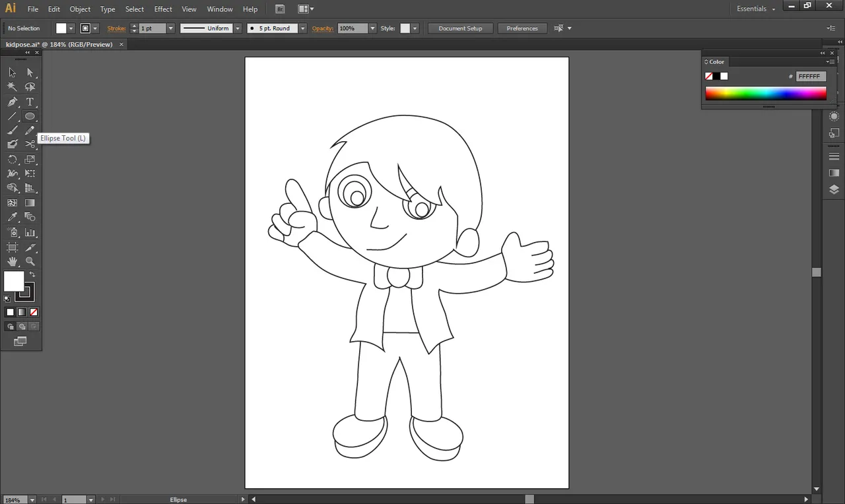Set paint mode to Color
This screenshot has height=504, width=845.
[10, 312]
